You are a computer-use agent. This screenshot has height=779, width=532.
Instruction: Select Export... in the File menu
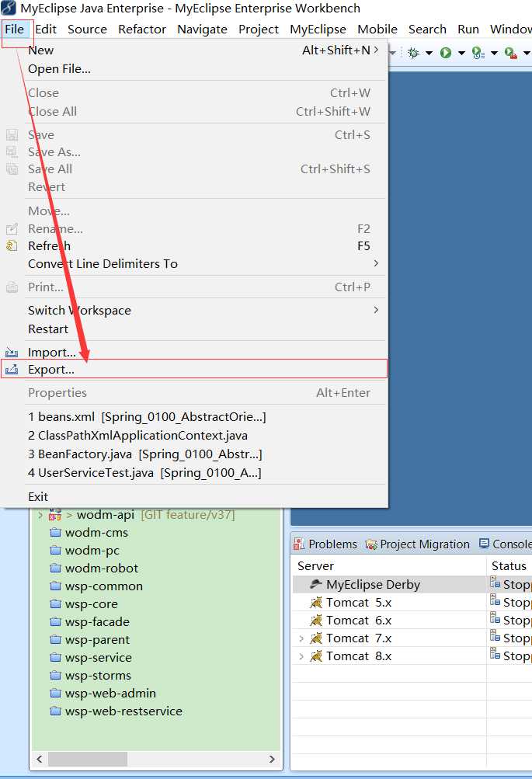pos(193,369)
